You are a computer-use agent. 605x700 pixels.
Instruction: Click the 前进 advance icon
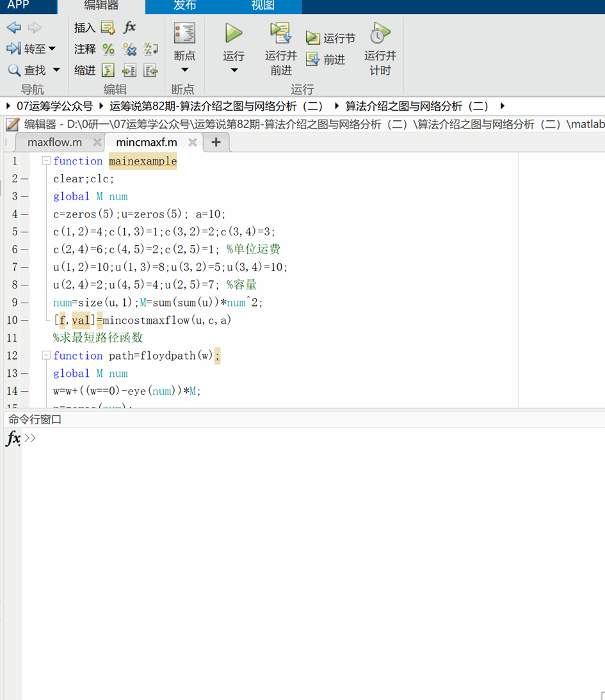(x=313, y=59)
